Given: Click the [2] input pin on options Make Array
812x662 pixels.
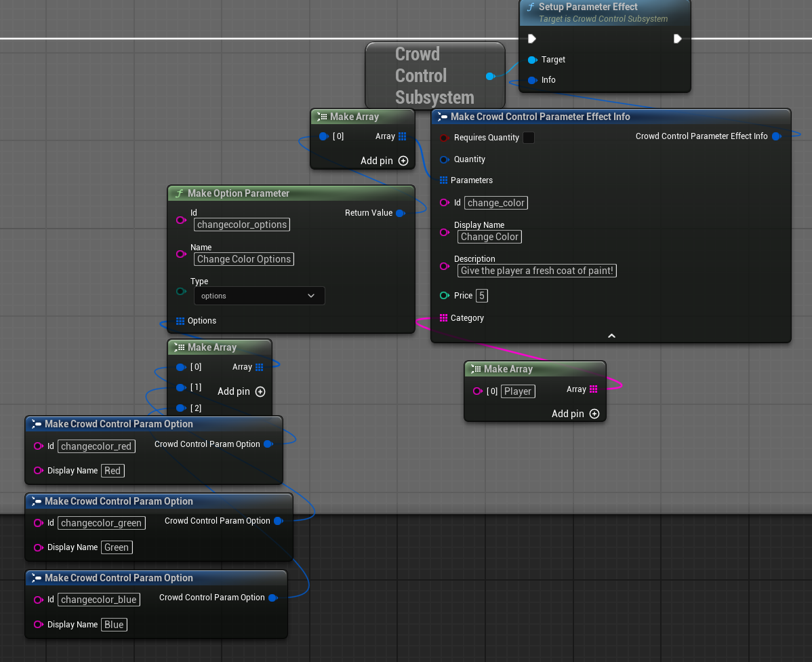Looking at the screenshot, I should (181, 408).
